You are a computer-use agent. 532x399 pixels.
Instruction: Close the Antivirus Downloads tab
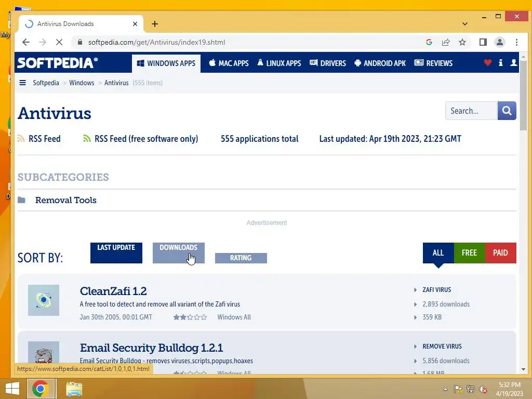tap(135, 24)
